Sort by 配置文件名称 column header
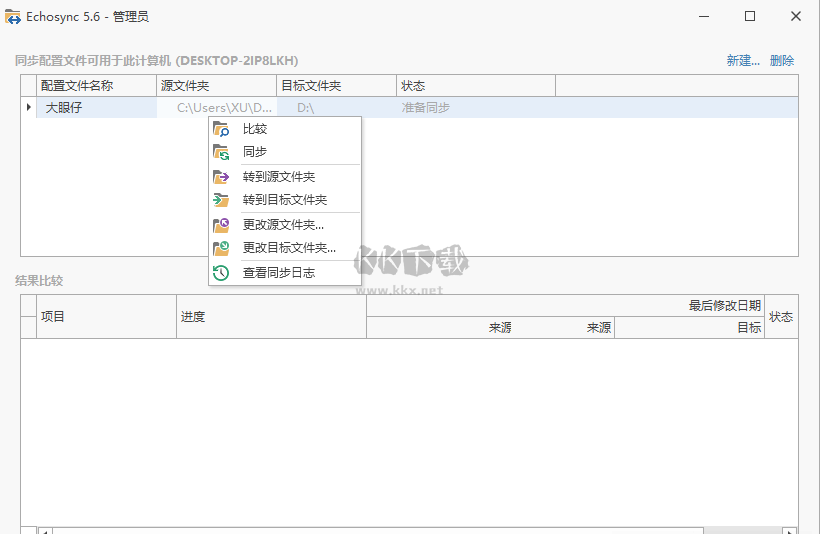This screenshot has width=820, height=534. (96, 86)
